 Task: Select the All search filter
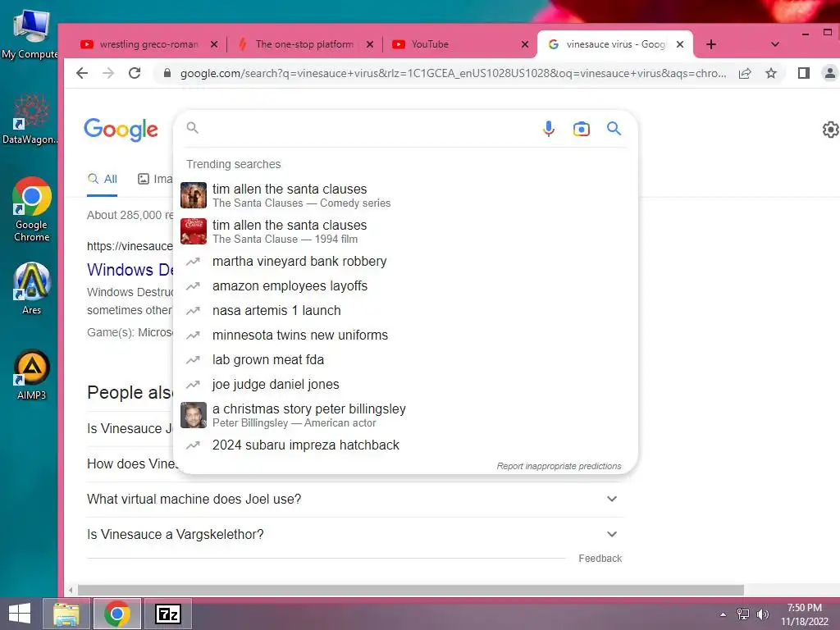click(103, 179)
